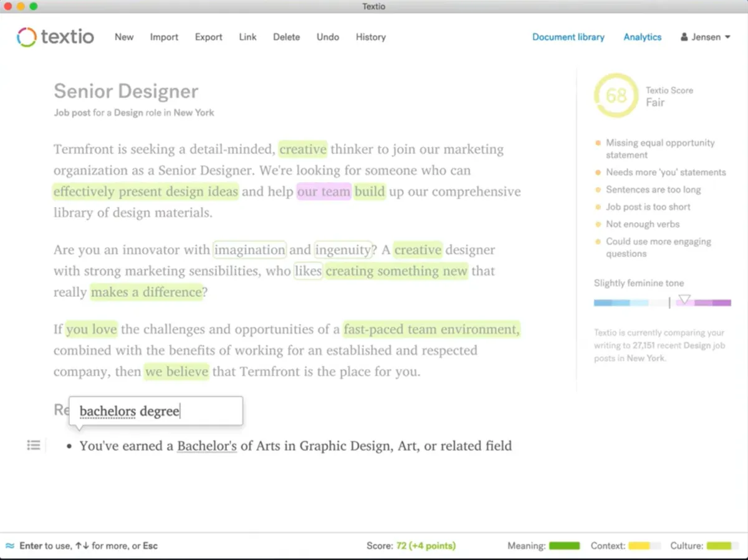Click 'Job post for a Design role in New York'

[134, 113]
